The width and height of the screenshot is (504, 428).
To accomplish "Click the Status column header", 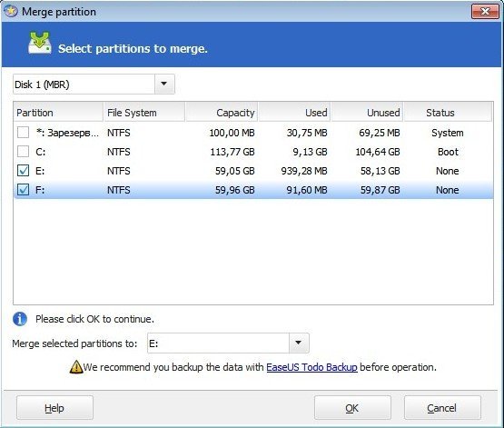I will (x=448, y=113).
